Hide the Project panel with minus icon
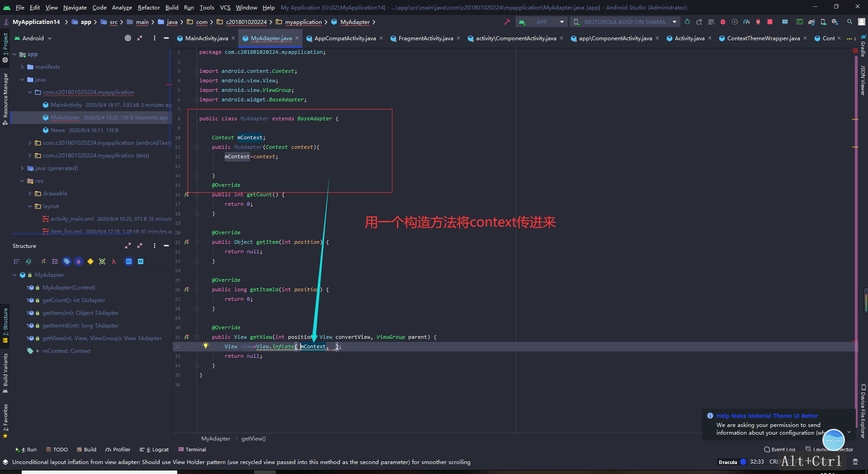The width and height of the screenshot is (868, 474). pyautogui.click(x=166, y=38)
